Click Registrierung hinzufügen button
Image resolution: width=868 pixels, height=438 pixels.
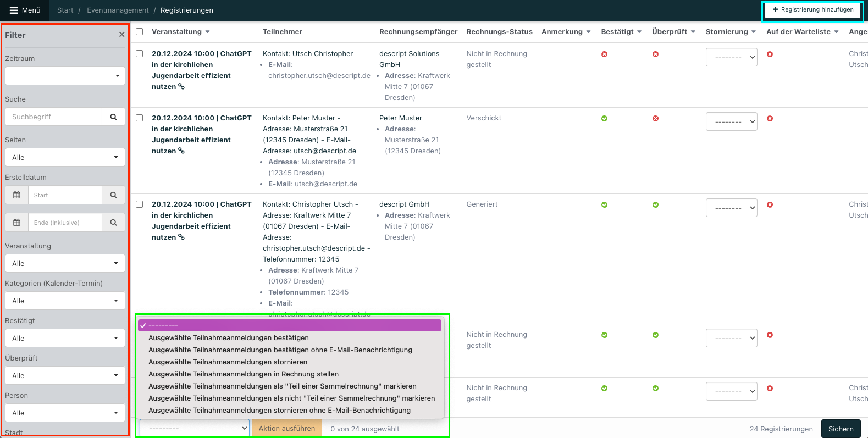pyautogui.click(x=813, y=10)
